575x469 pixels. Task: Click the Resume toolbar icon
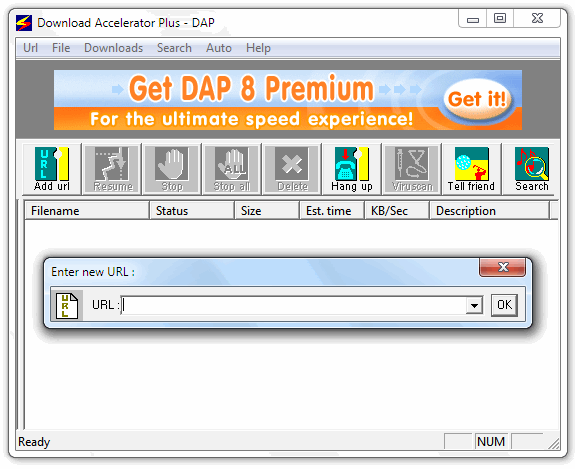[112, 169]
